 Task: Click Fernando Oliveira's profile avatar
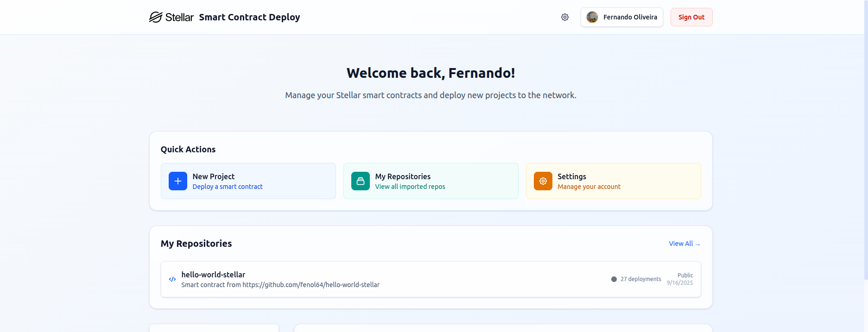[592, 17]
